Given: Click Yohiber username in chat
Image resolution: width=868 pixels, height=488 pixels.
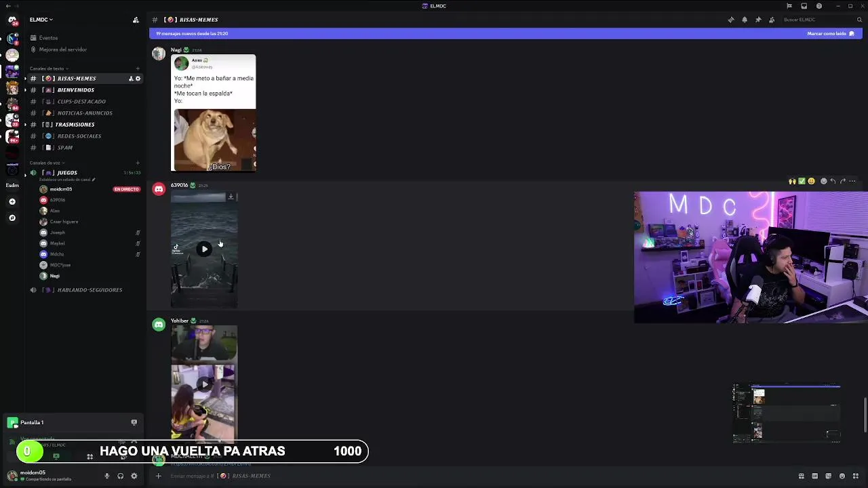Looking at the screenshot, I should pos(180,321).
